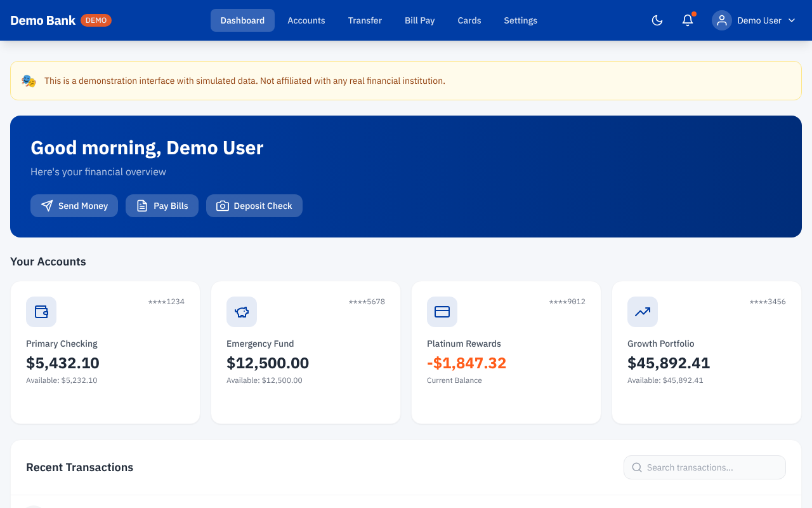Select the piggy bank icon on Emergency Fund
Image resolution: width=812 pixels, height=508 pixels.
[x=242, y=312]
